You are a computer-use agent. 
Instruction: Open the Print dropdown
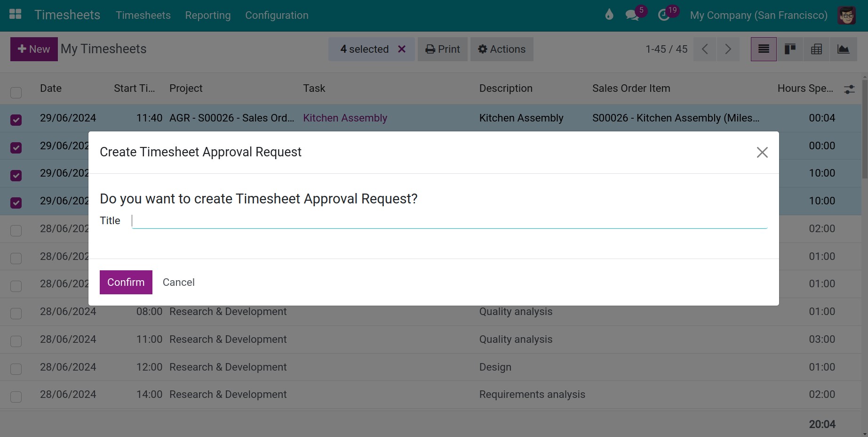(x=442, y=49)
